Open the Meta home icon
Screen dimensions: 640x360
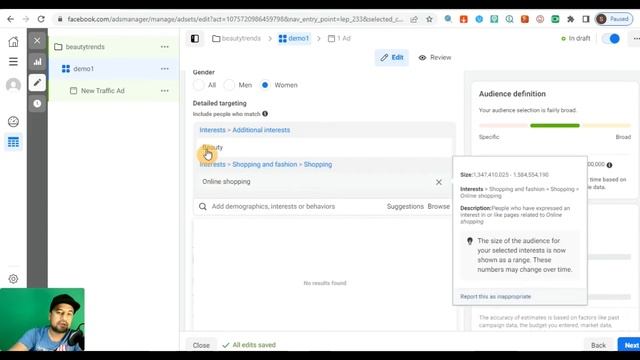(x=13, y=41)
